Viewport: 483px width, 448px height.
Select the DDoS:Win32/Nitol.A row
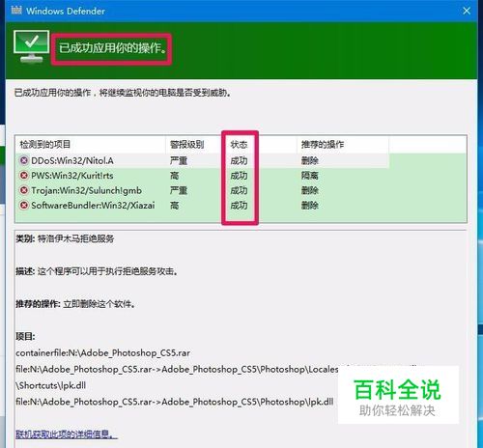(x=203, y=160)
